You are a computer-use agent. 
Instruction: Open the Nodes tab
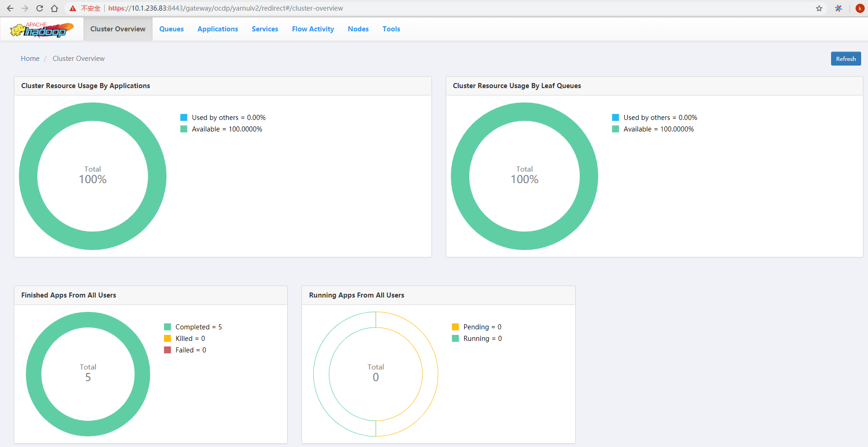(358, 29)
